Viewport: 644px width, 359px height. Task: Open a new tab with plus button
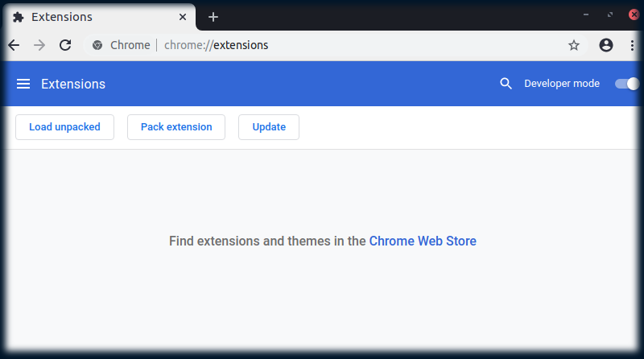pos(213,17)
